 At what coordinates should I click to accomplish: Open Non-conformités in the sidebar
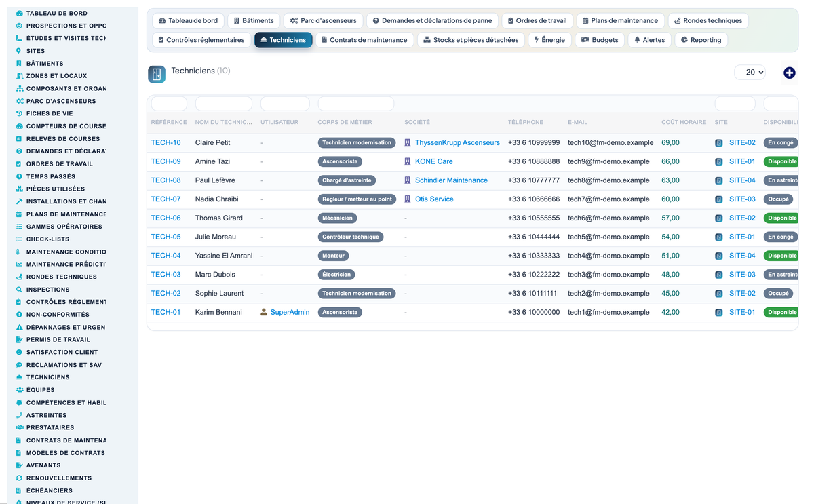pos(58,314)
